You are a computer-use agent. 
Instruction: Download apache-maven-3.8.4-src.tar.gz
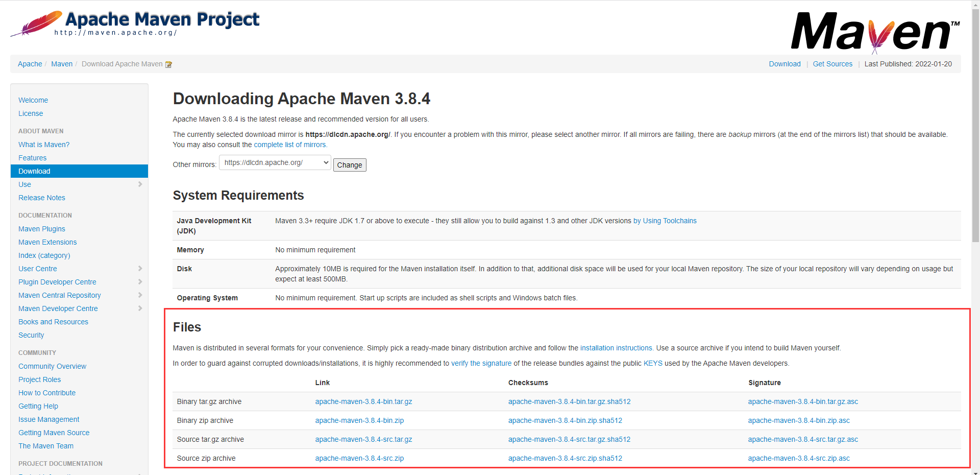point(363,439)
